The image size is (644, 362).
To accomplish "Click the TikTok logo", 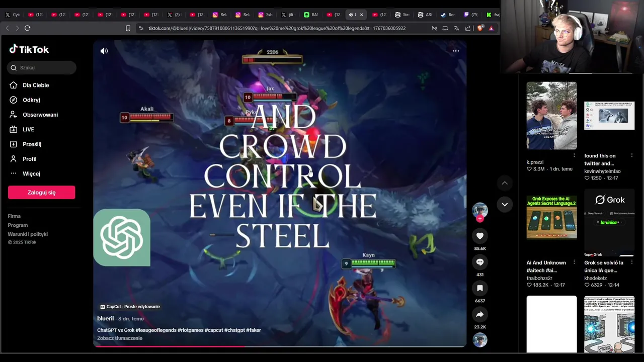I will [29, 49].
